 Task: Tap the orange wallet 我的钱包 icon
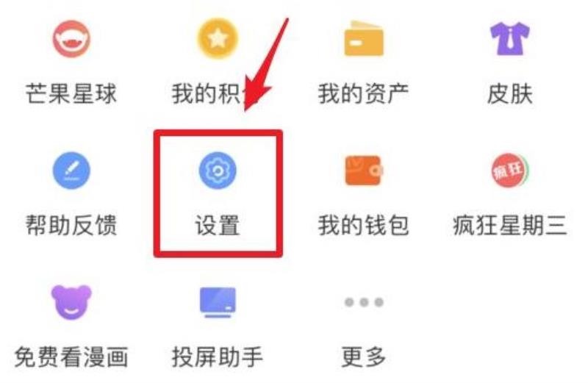click(363, 171)
